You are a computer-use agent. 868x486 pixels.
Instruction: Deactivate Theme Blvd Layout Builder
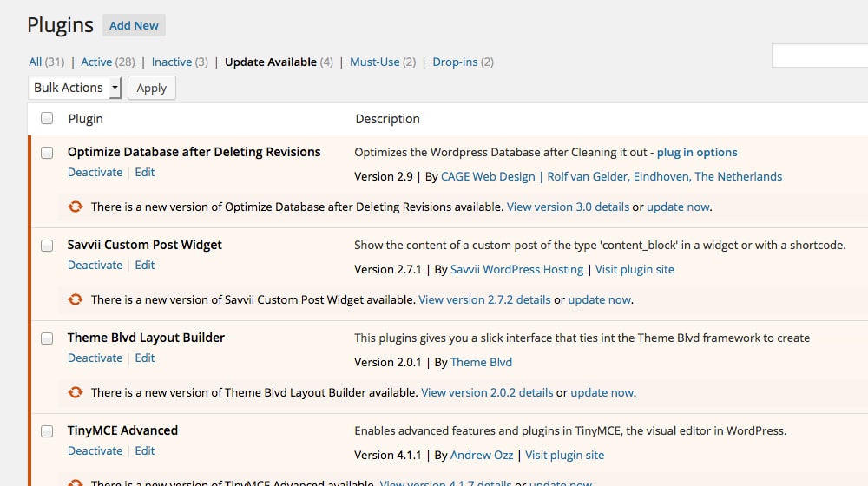95,358
